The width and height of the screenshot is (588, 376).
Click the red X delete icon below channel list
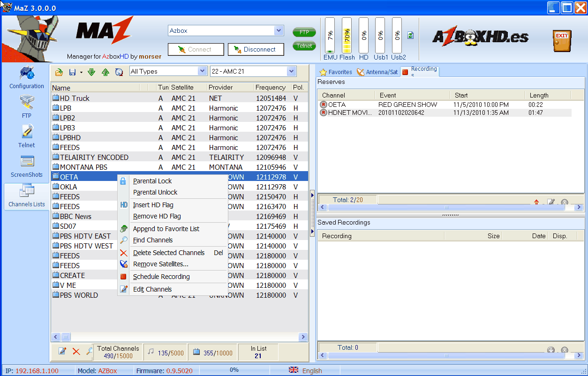click(76, 351)
